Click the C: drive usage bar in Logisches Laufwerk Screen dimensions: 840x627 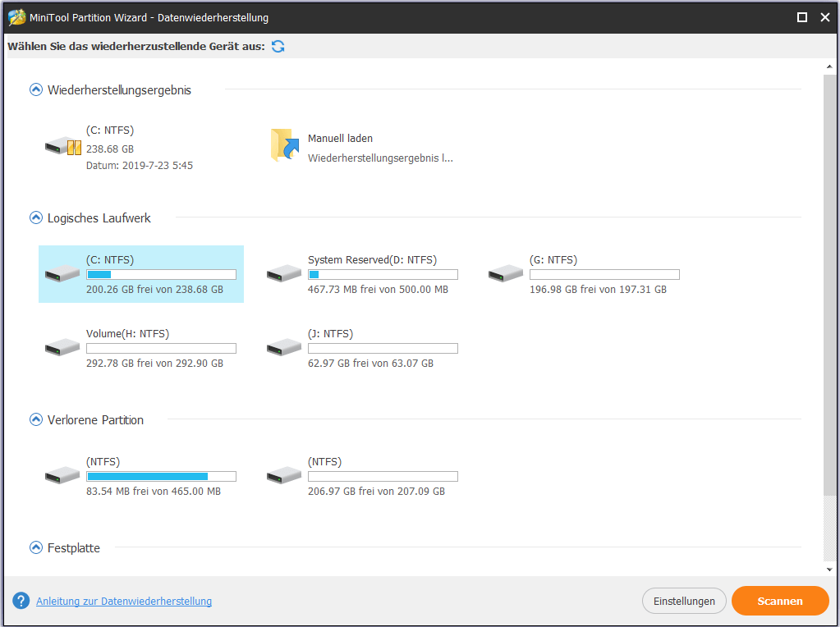point(161,275)
